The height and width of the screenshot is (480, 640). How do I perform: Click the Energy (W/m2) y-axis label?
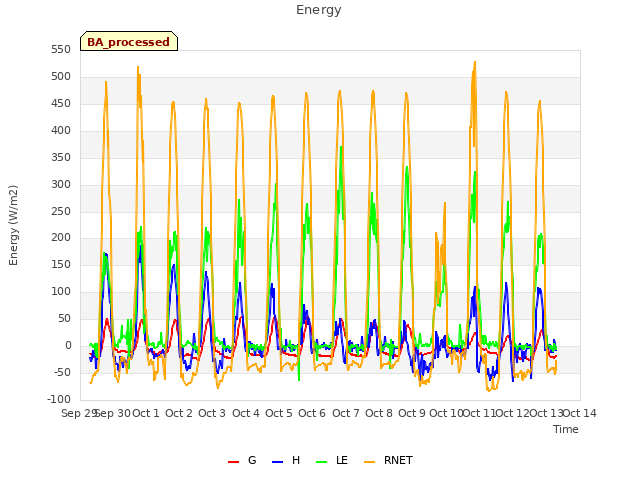[13, 225]
